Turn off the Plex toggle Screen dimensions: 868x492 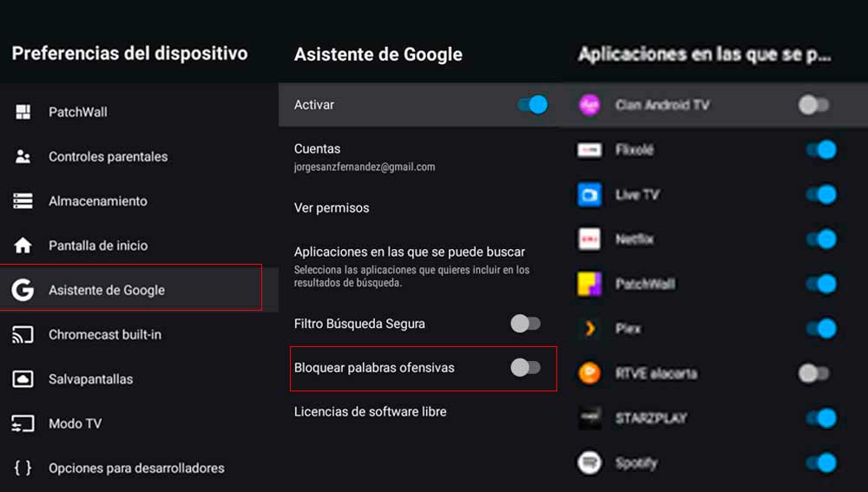point(821,329)
